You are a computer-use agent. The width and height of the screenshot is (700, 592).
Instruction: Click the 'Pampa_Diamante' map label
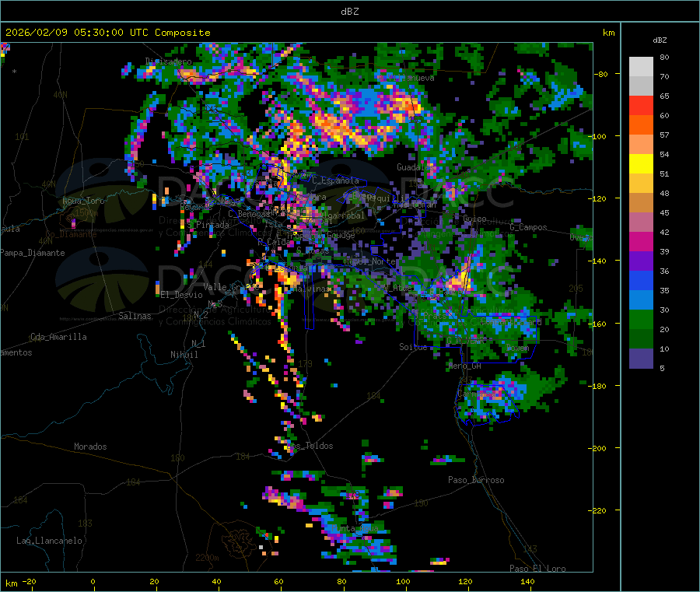pyautogui.click(x=33, y=253)
